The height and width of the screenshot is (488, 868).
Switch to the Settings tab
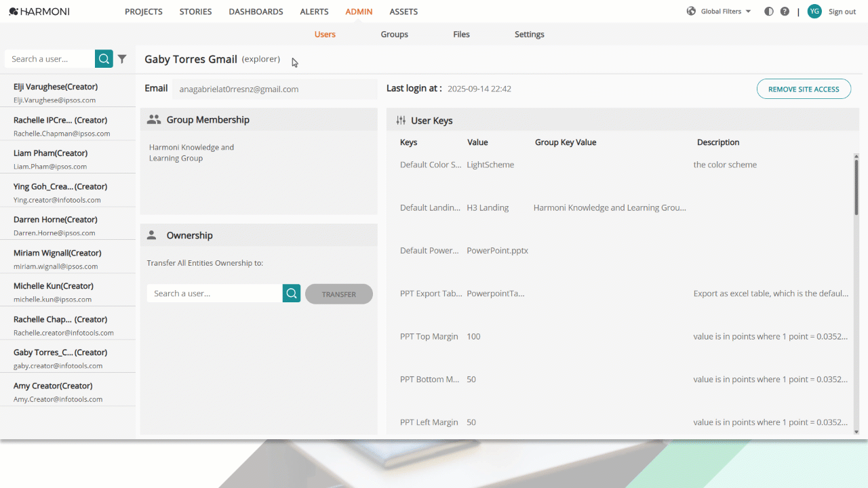pyautogui.click(x=530, y=35)
